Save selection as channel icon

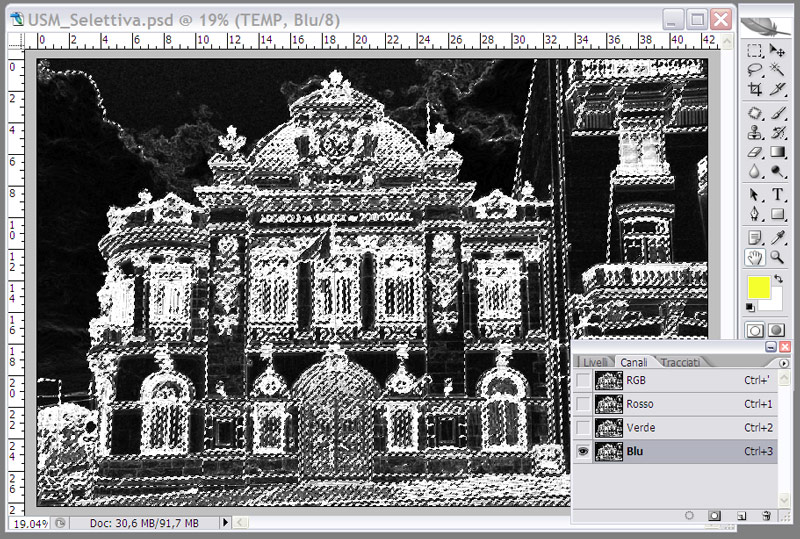coord(714,515)
